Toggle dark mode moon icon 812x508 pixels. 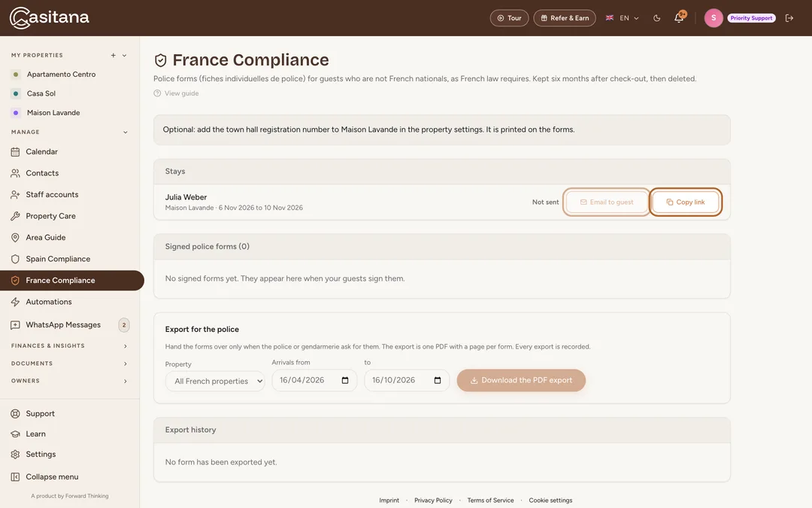point(656,18)
